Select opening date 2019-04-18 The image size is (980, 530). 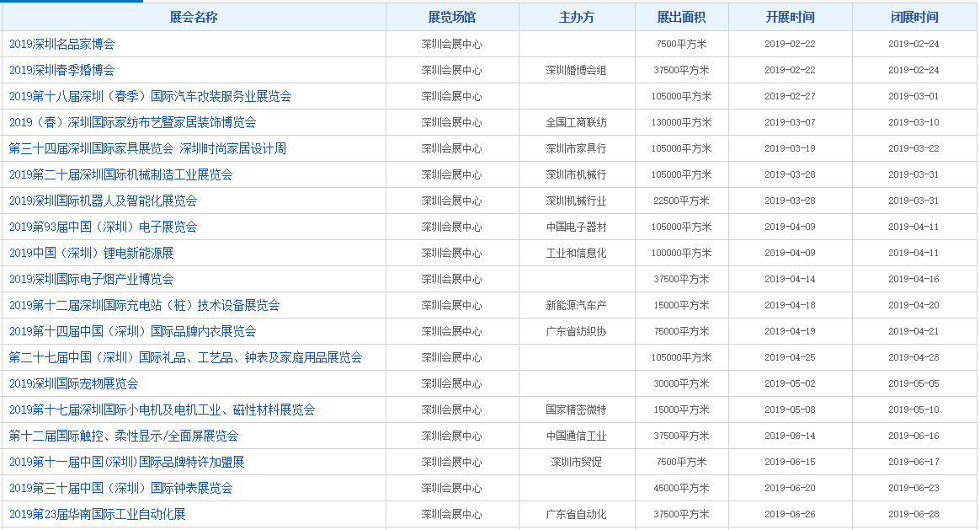790,305
